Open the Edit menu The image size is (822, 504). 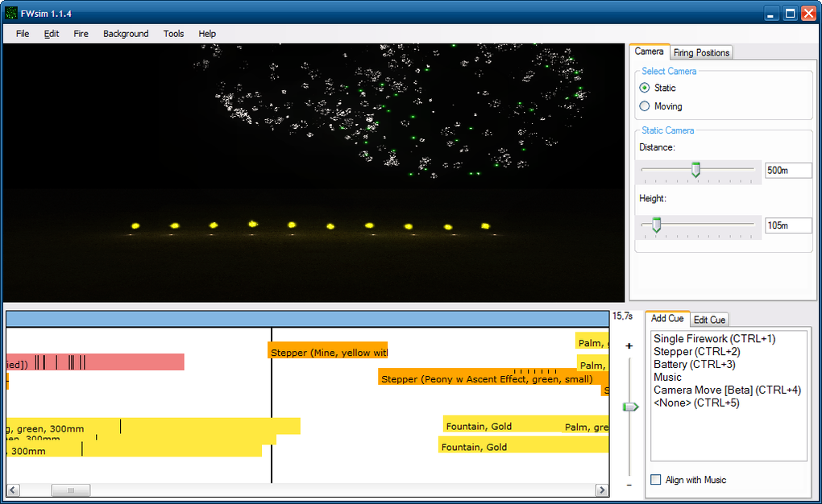(x=52, y=34)
